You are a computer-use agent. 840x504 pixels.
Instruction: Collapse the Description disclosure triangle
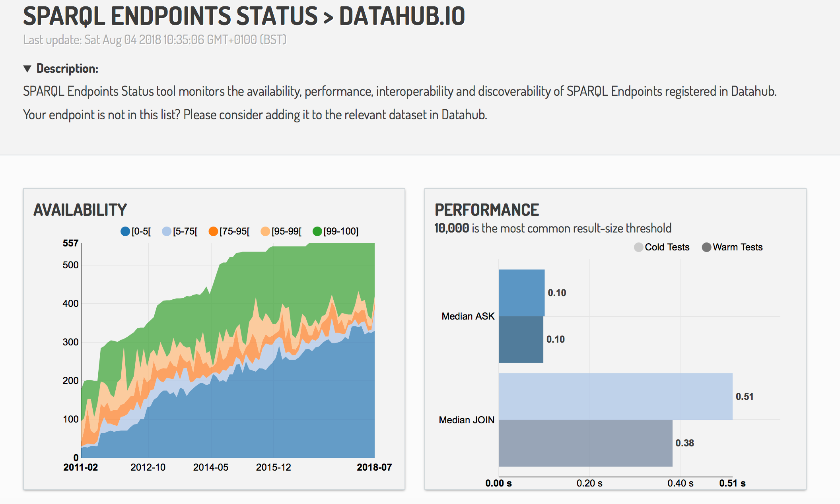click(27, 69)
